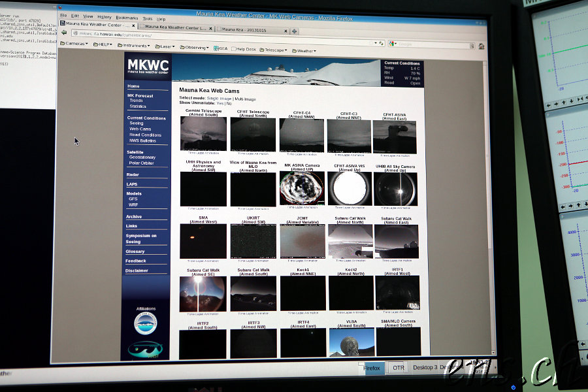Open the Subaru Cat Walk Aimed SE image
Image resolution: width=588 pixels, height=392 pixels.
203,294
